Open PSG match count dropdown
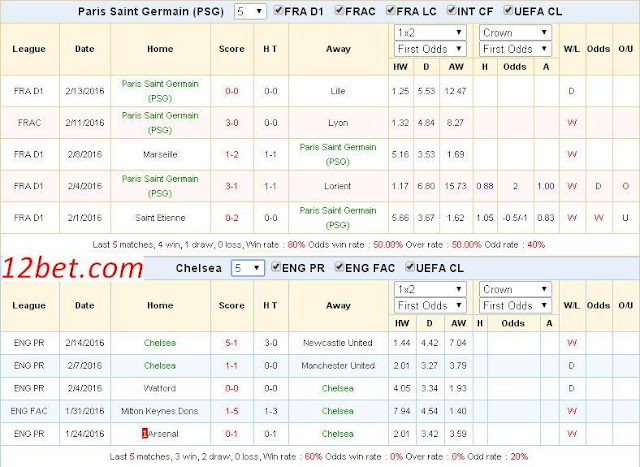 coord(250,11)
